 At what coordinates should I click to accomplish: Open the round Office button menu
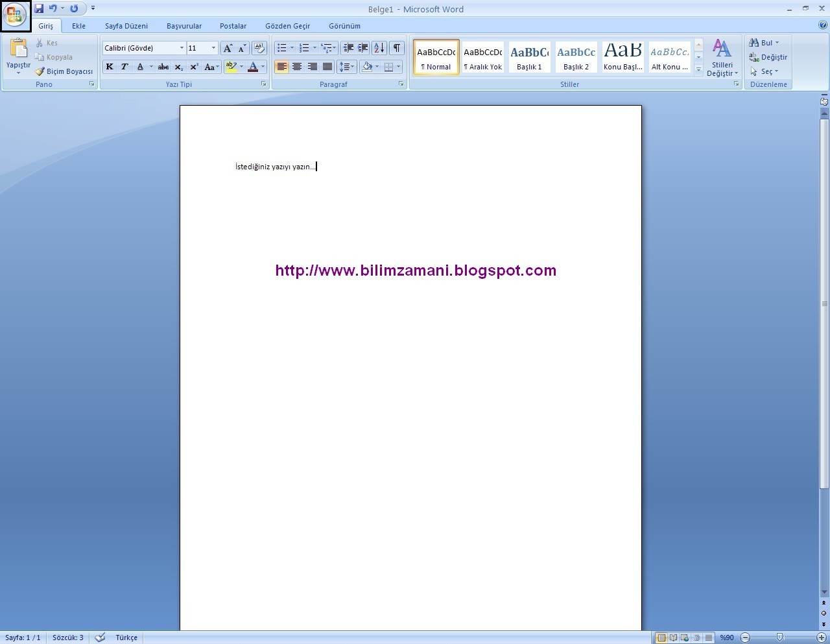[15, 16]
